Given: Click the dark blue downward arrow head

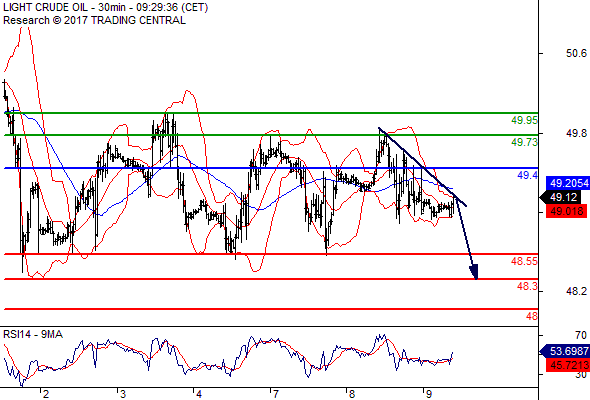Looking at the screenshot, I should tap(474, 272).
